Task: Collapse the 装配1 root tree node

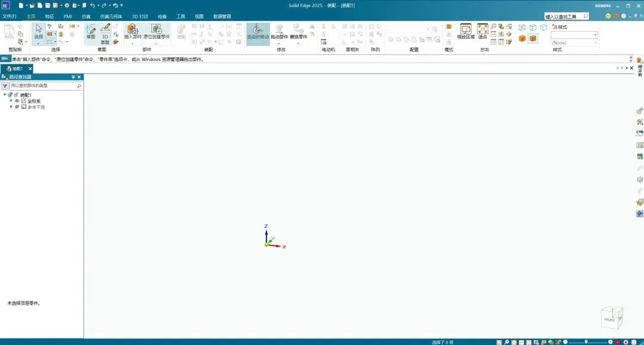Action: (x=5, y=95)
